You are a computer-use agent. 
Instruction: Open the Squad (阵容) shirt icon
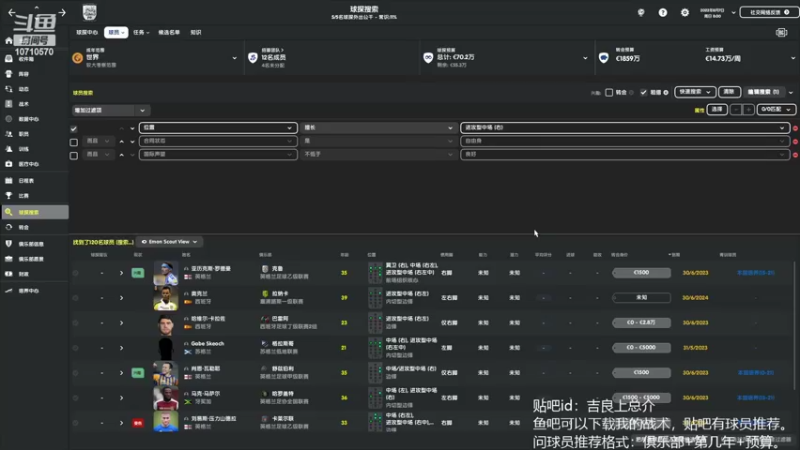click(9, 74)
